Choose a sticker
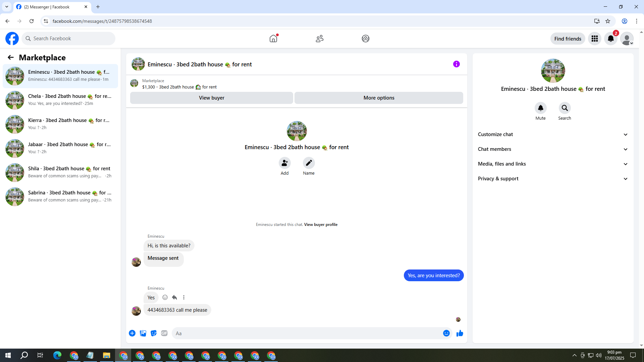 pos(154,333)
